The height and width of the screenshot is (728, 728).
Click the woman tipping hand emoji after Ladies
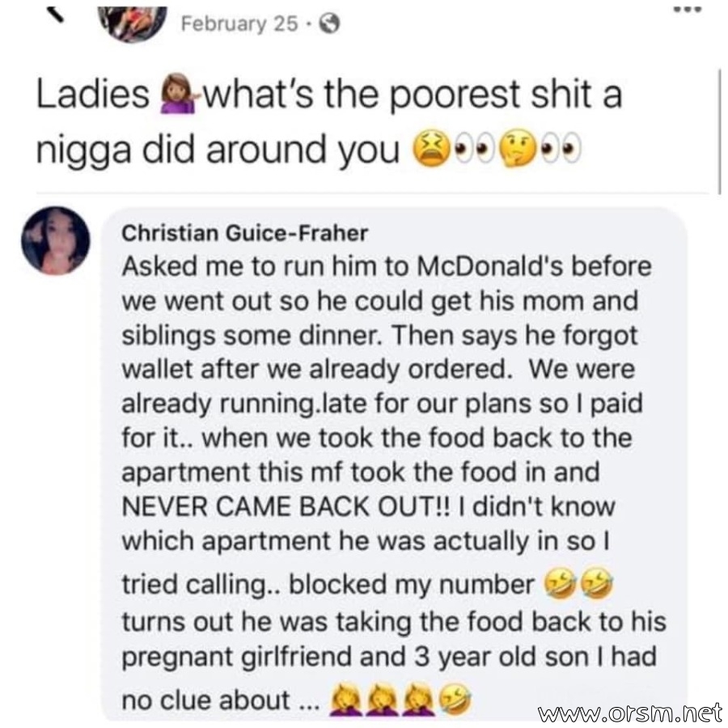point(176,95)
